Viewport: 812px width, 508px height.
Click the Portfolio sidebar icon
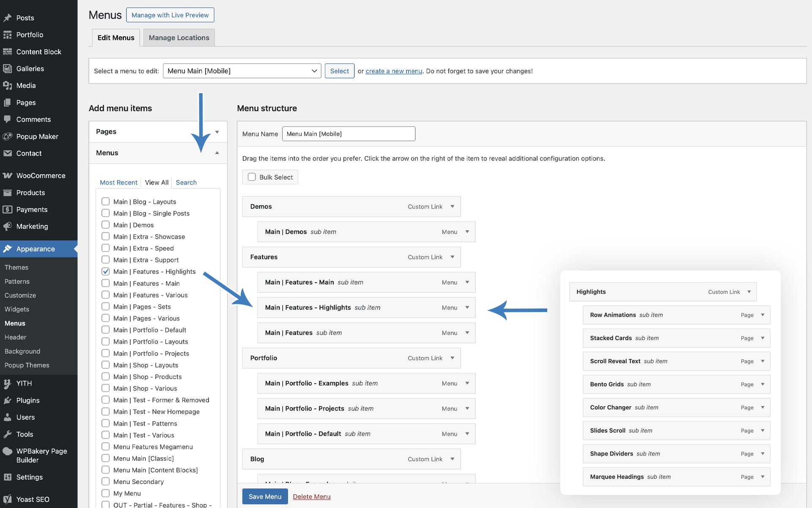pyautogui.click(x=7, y=35)
